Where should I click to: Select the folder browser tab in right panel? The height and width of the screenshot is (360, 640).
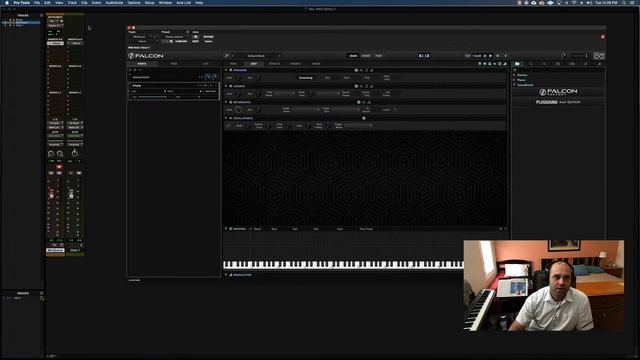click(517, 64)
